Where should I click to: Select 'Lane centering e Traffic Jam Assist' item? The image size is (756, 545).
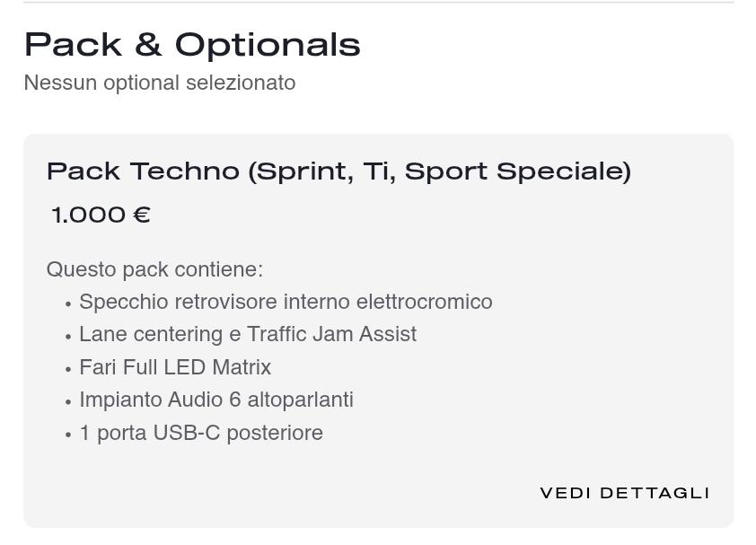[248, 334]
